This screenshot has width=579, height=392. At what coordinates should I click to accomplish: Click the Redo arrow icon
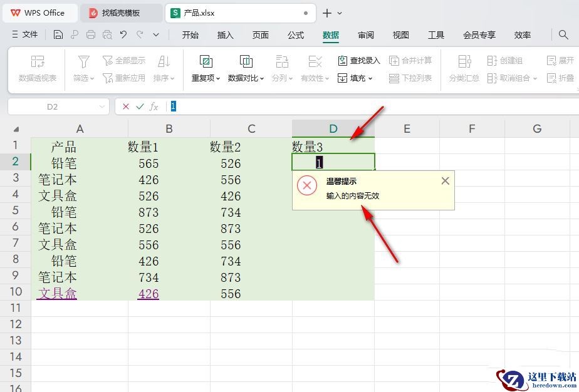(x=140, y=34)
